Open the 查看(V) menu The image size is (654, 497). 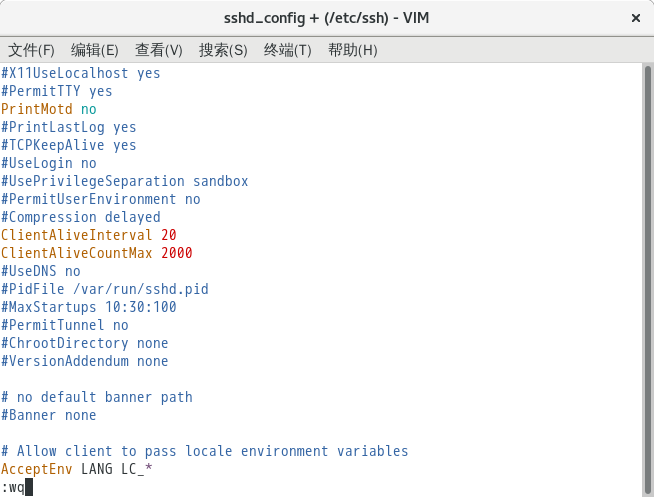pos(158,50)
